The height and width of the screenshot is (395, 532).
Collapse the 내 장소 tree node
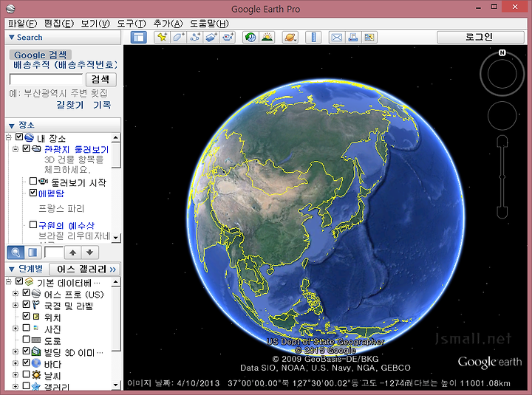pyautogui.click(x=8, y=137)
